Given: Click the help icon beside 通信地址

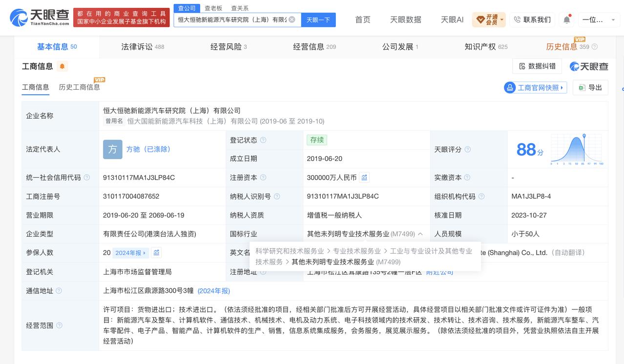Looking at the screenshot, I should tap(59, 291).
